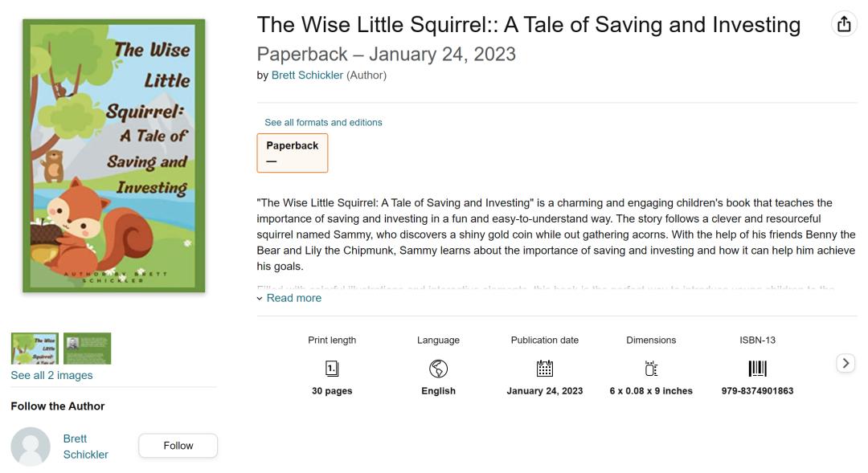868x473 pixels.
Task: Click the main book cover image
Action: 114,156
